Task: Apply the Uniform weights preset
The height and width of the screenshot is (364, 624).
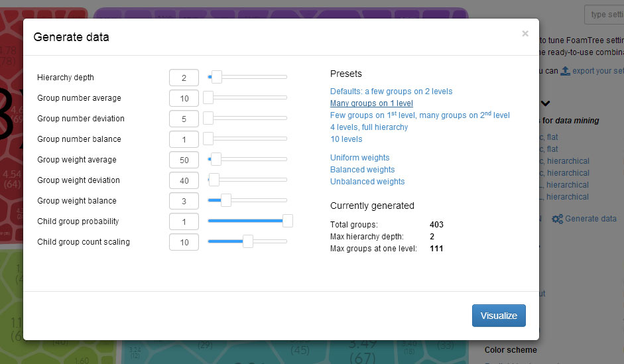Action: tap(360, 158)
